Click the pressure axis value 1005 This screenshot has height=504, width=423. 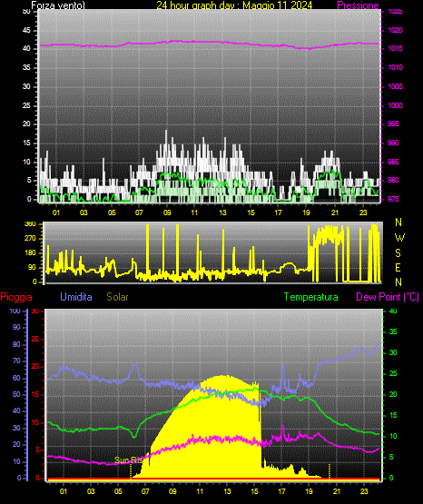tap(396, 86)
